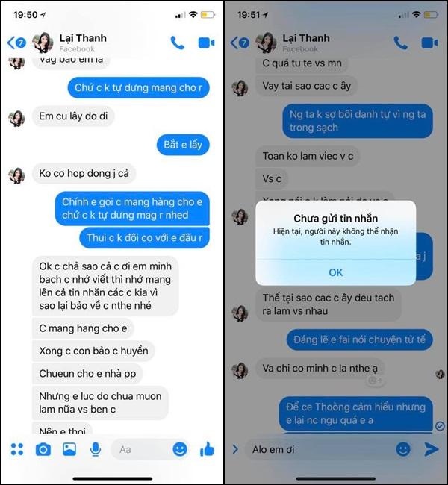The width and height of the screenshot is (448, 485).
Task: Tap voice call icon in right chat header
Action: click(400, 43)
